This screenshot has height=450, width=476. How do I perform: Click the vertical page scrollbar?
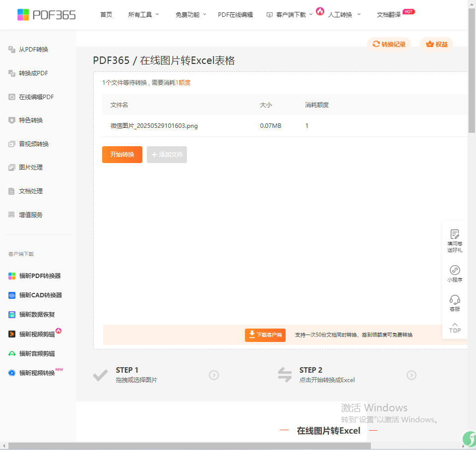click(472, 70)
